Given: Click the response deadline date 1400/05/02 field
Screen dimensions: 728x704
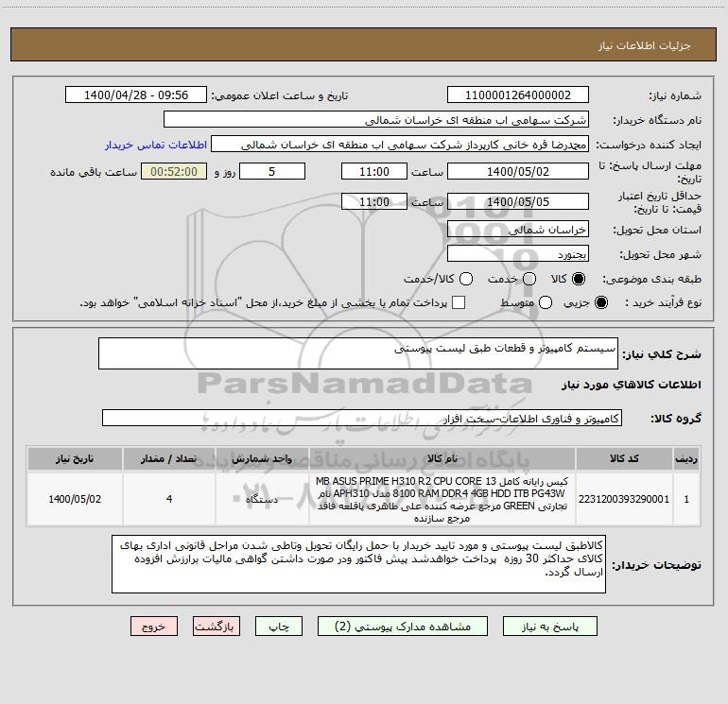Looking at the screenshot, I should pyautogui.click(x=518, y=171).
